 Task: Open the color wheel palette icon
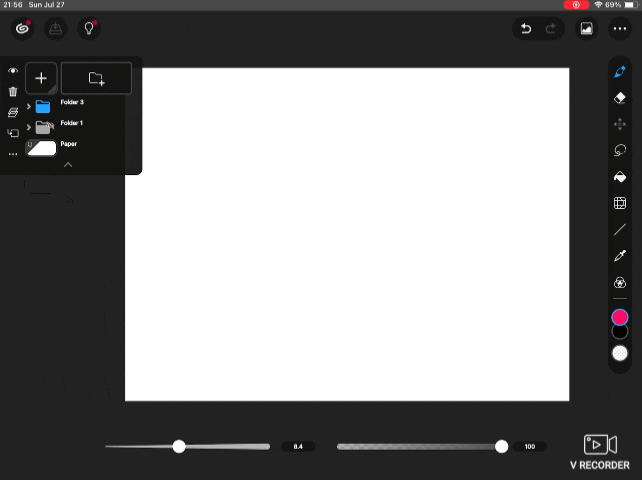tap(620, 283)
